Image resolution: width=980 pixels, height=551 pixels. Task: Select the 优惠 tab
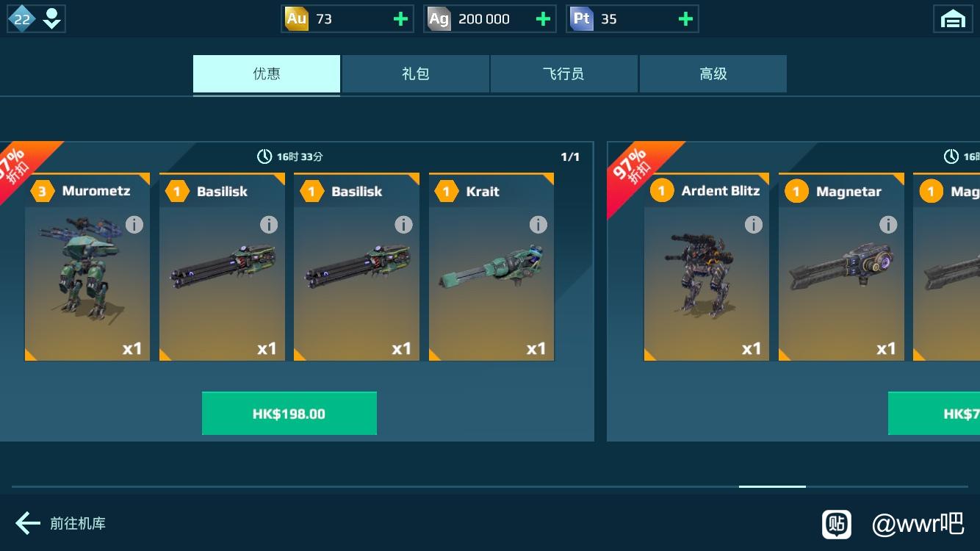coord(267,73)
